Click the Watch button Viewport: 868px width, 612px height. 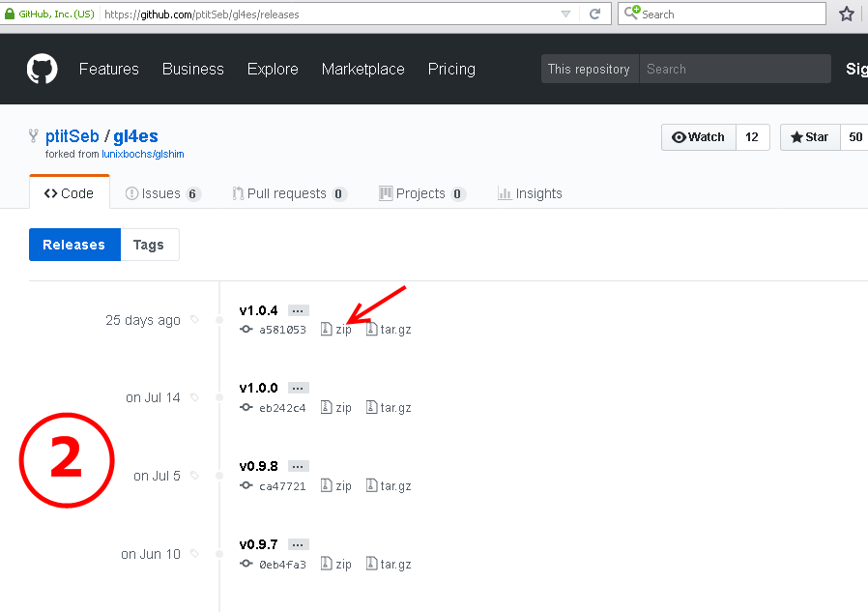pyautogui.click(x=699, y=136)
